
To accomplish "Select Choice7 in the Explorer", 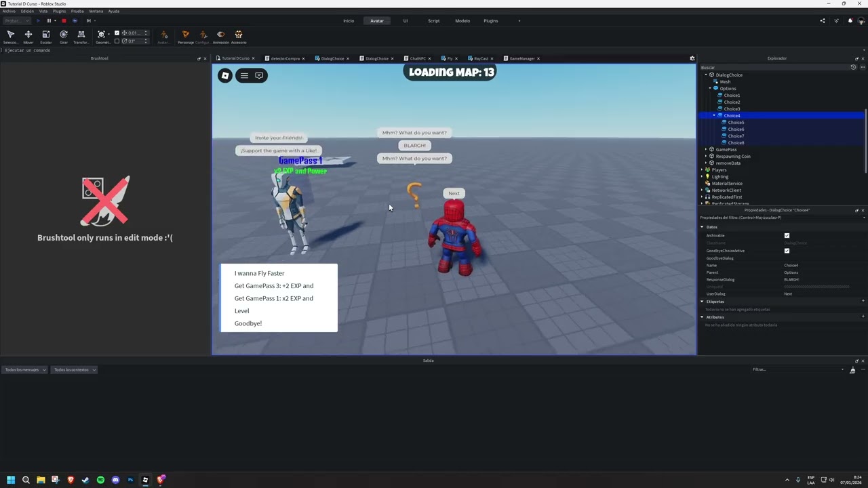I will click(x=736, y=136).
